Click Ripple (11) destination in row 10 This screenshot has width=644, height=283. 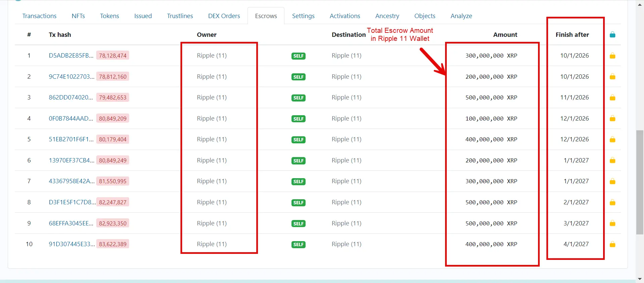coord(346,244)
